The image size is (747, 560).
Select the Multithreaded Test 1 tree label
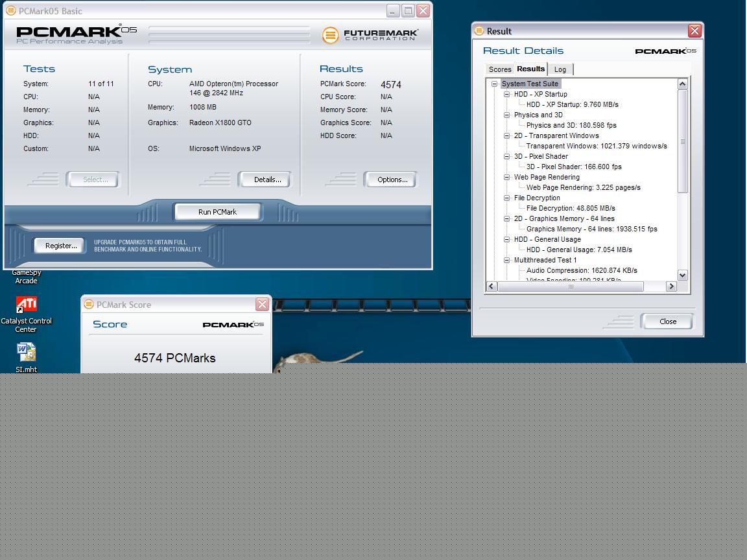click(545, 260)
